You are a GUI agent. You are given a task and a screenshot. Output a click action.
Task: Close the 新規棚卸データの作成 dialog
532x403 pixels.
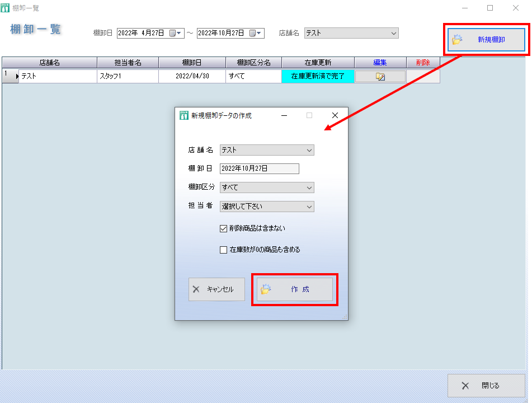335,115
